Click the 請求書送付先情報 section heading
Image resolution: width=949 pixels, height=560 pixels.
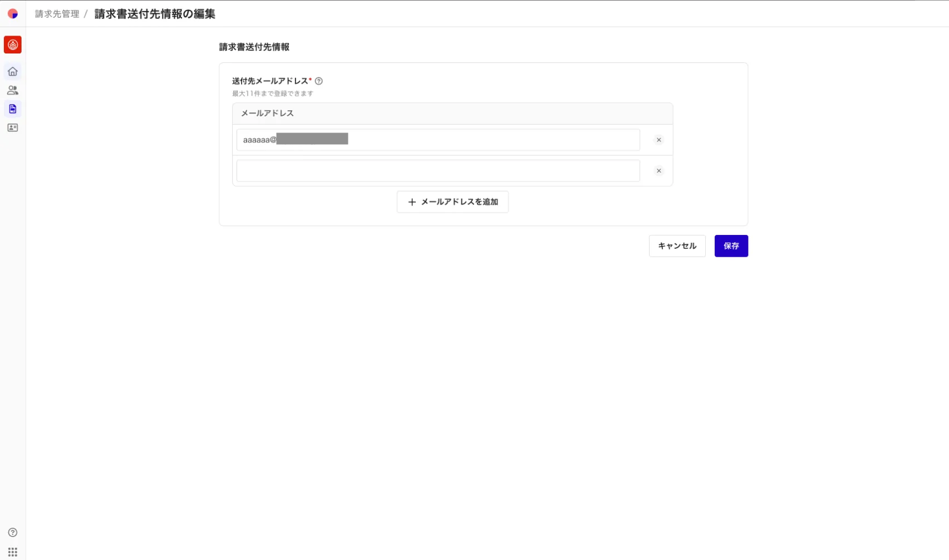click(x=254, y=47)
